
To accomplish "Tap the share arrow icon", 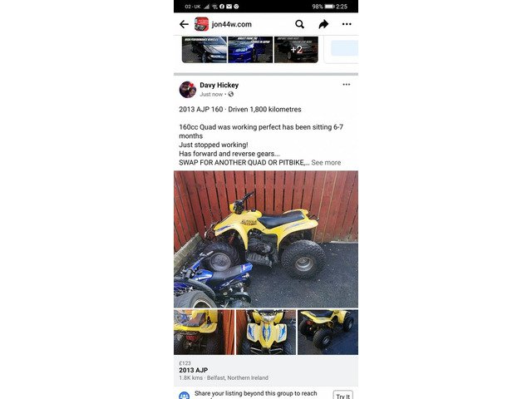I will pos(323,24).
